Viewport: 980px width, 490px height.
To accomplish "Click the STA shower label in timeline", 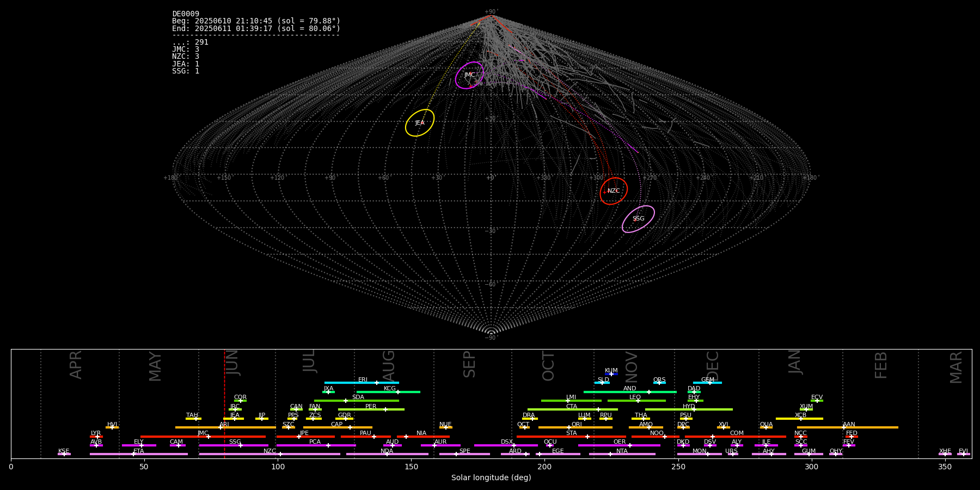I will click(571, 433).
